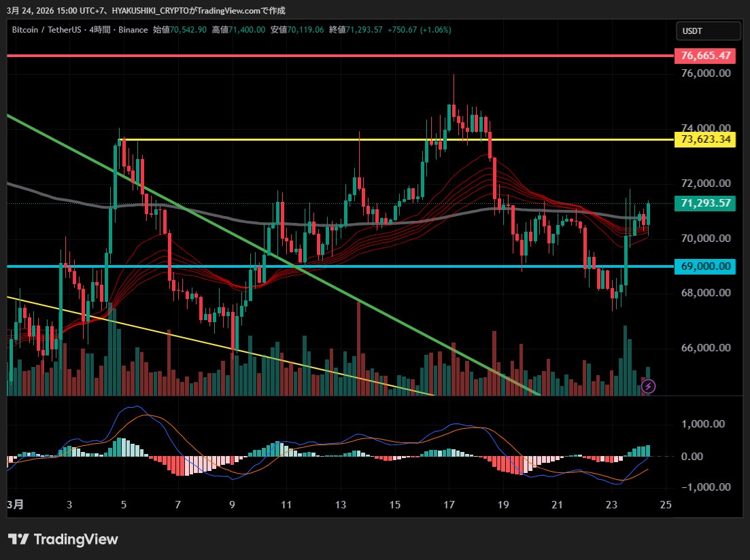
Task: Click the 66,000.00 price axis label
Action: click(706, 348)
